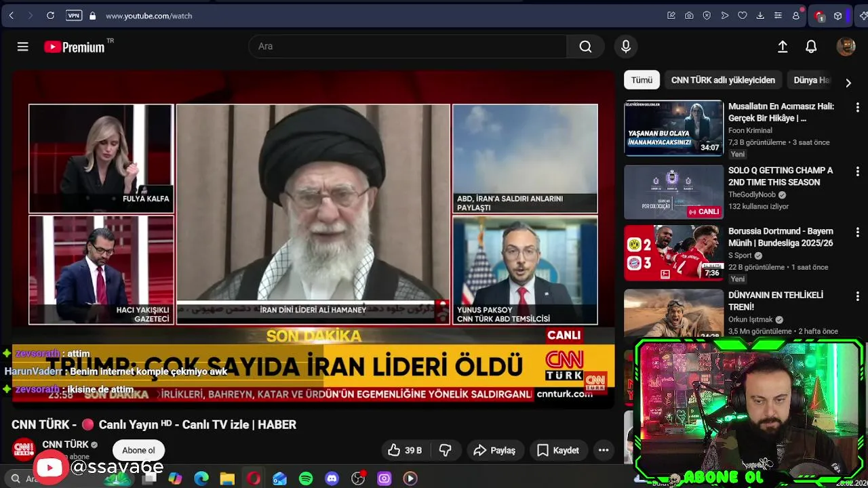This screenshot has height=488, width=868.
Task: Open the send arrow icon in Opera toolbar
Action: pyautogui.click(x=725, y=16)
